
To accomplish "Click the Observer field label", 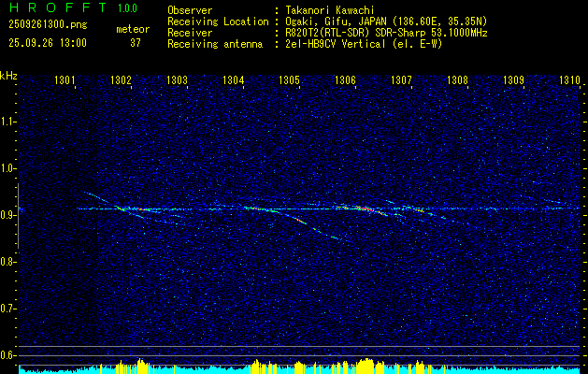I will point(190,10).
